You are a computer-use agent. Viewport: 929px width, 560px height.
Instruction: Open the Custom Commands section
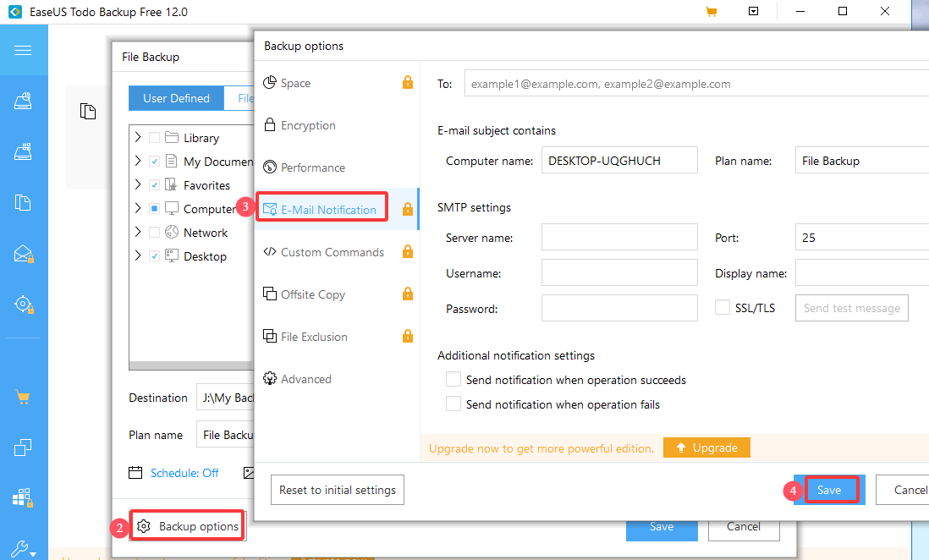coord(337,252)
